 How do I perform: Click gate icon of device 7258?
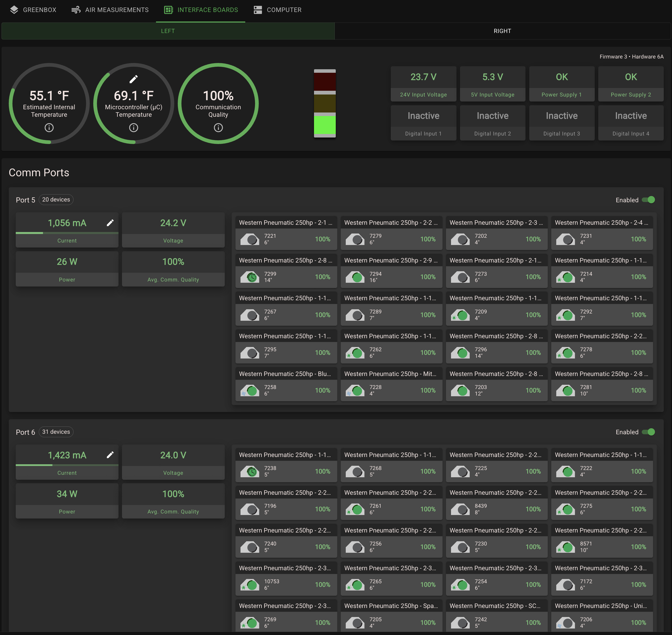pyautogui.click(x=250, y=390)
